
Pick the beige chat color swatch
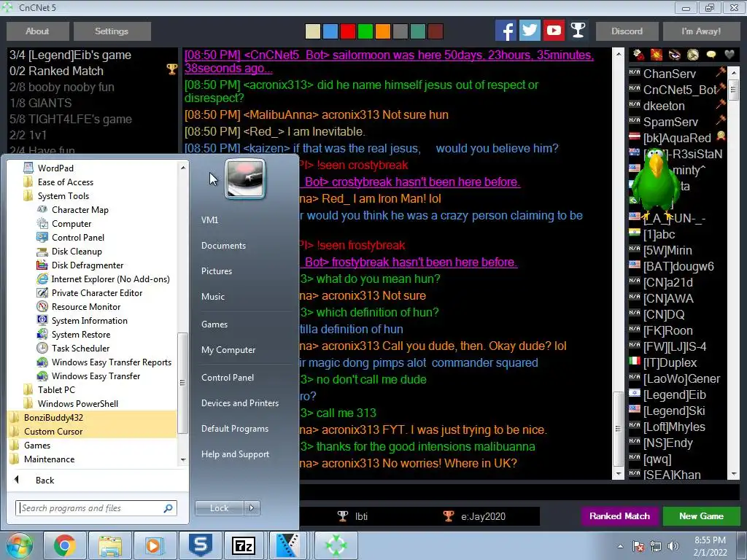(x=313, y=31)
